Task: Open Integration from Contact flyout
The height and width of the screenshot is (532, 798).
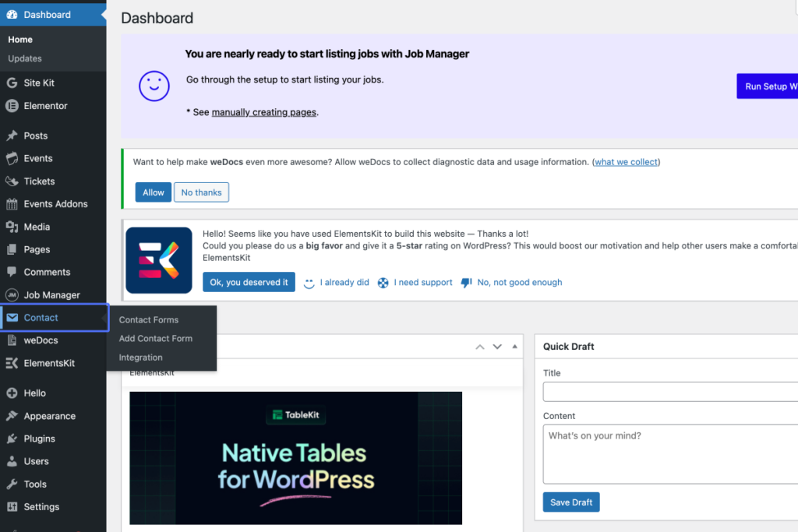Action: [x=140, y=358]
